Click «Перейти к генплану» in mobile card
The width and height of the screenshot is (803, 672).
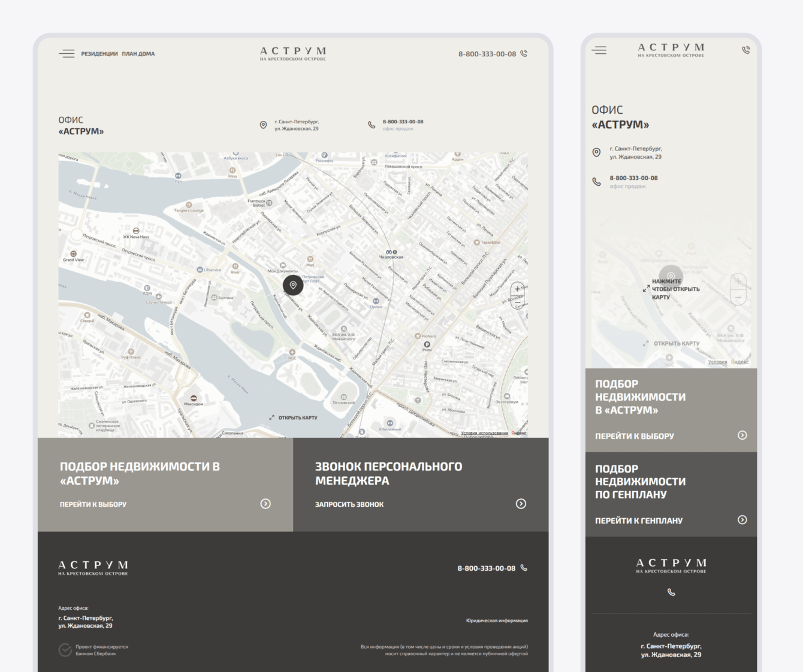(639, 520)
